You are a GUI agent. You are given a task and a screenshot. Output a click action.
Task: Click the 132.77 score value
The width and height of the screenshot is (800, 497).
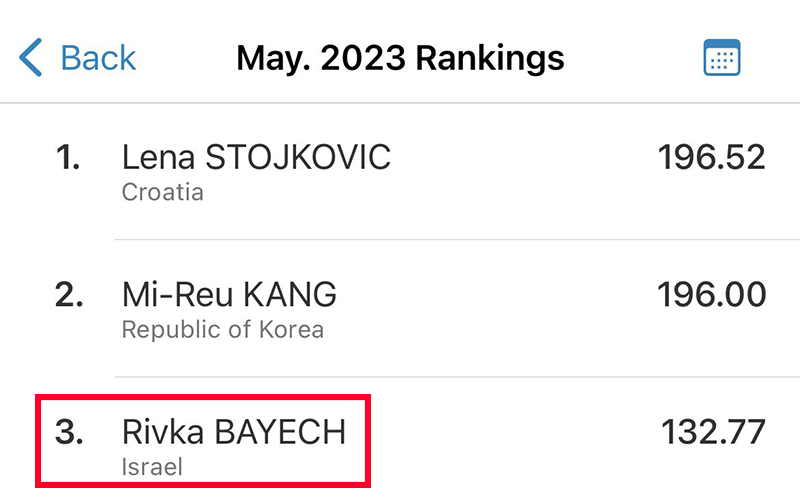(713, 432)
